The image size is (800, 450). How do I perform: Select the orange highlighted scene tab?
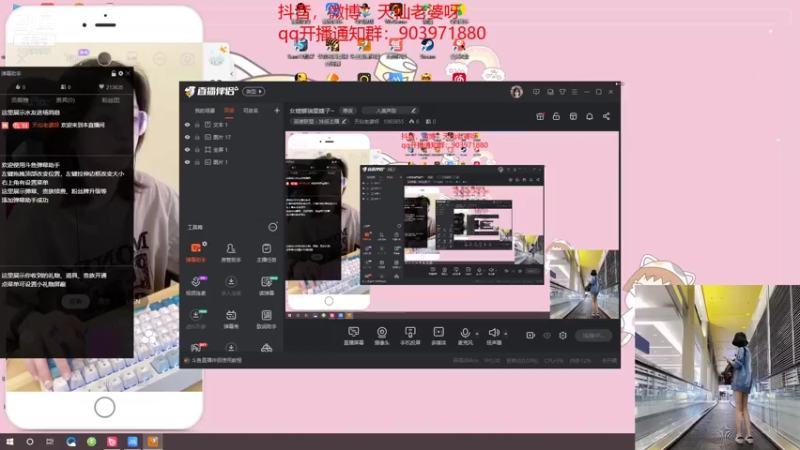pos(230,111)
